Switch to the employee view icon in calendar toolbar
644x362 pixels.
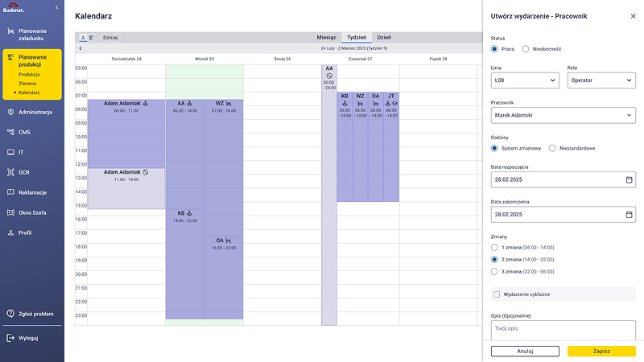tap(83, 37)
